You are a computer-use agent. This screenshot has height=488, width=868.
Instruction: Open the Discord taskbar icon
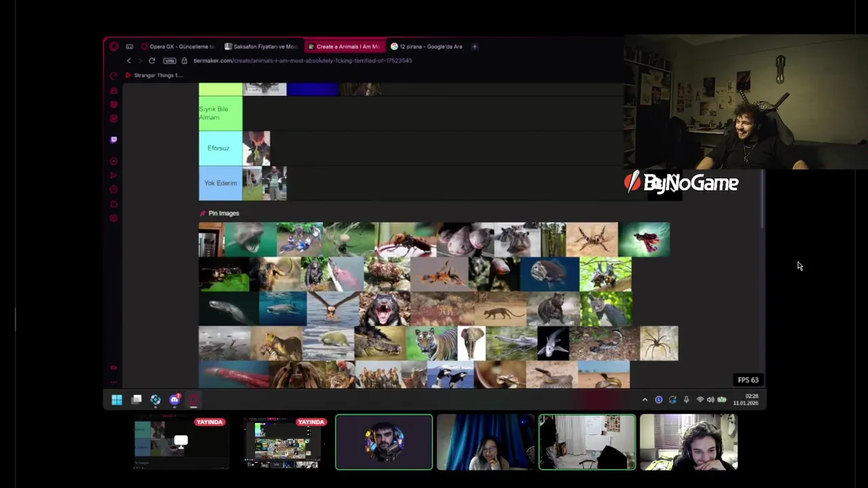tap(175, 400)
